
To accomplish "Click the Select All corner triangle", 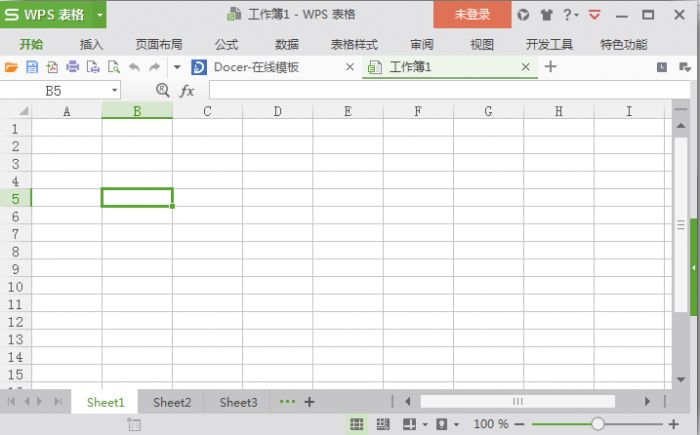I will pyautogui.click(x=23, y=111).
